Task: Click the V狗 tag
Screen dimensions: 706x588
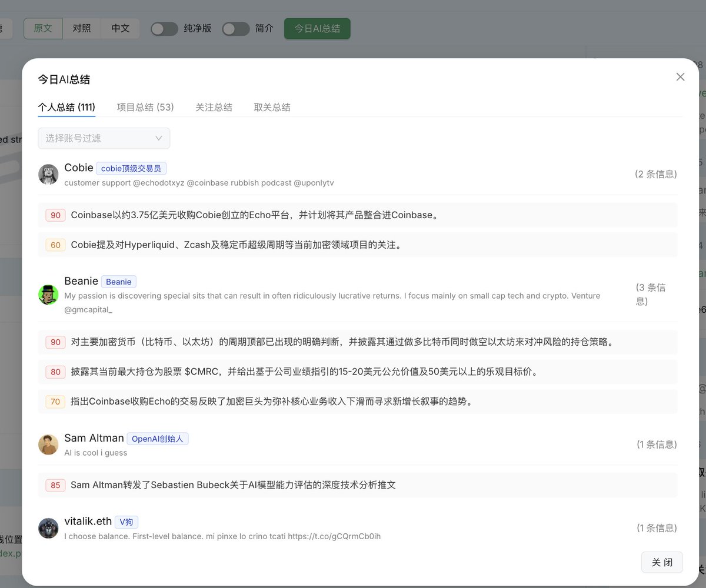Action: pos(126,522)
